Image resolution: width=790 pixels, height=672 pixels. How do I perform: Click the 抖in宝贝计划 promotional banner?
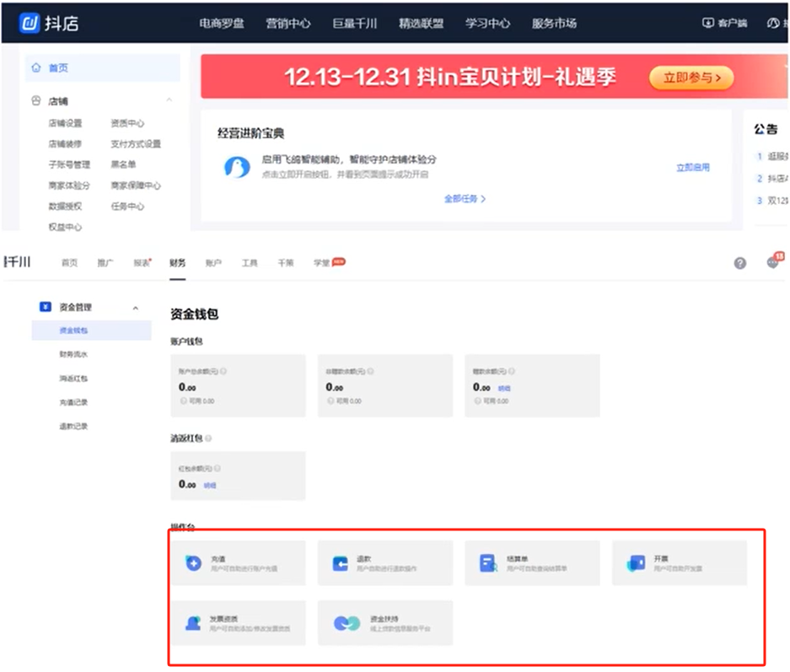[494, 77]
